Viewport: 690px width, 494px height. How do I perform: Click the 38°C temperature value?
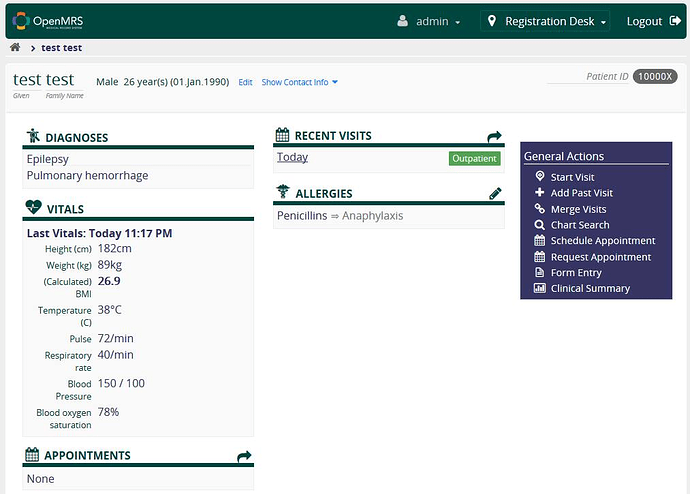point(109,310)
